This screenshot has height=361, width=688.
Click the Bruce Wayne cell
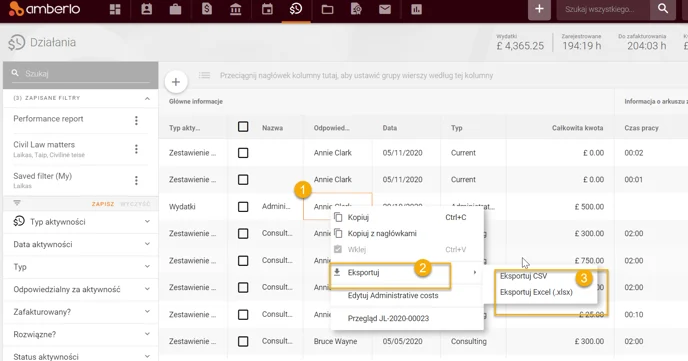click(x=335, y=341)
